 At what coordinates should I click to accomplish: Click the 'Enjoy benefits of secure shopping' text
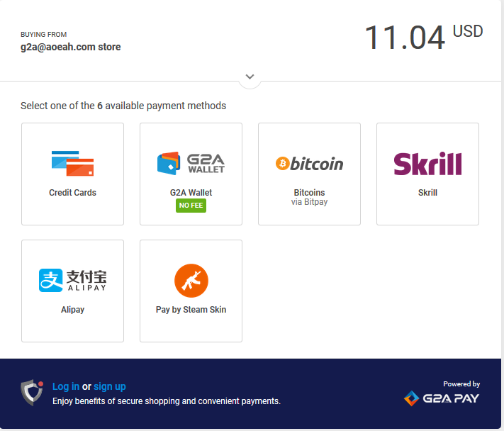point(167,401)
